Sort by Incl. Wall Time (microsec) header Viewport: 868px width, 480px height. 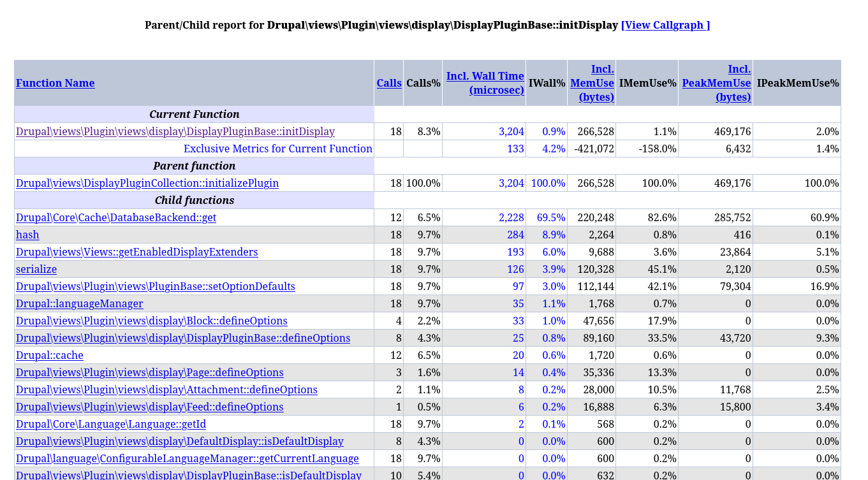[x=485, y=83]
